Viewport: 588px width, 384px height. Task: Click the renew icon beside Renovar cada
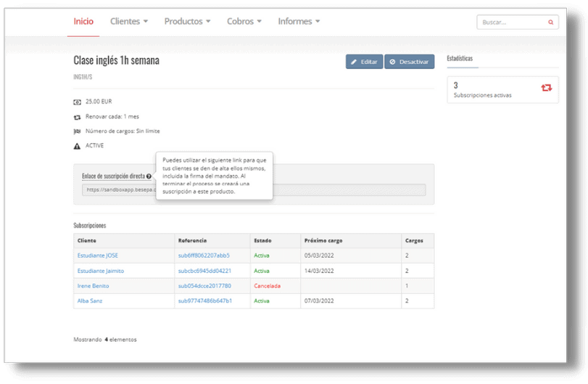coord(77,117)
